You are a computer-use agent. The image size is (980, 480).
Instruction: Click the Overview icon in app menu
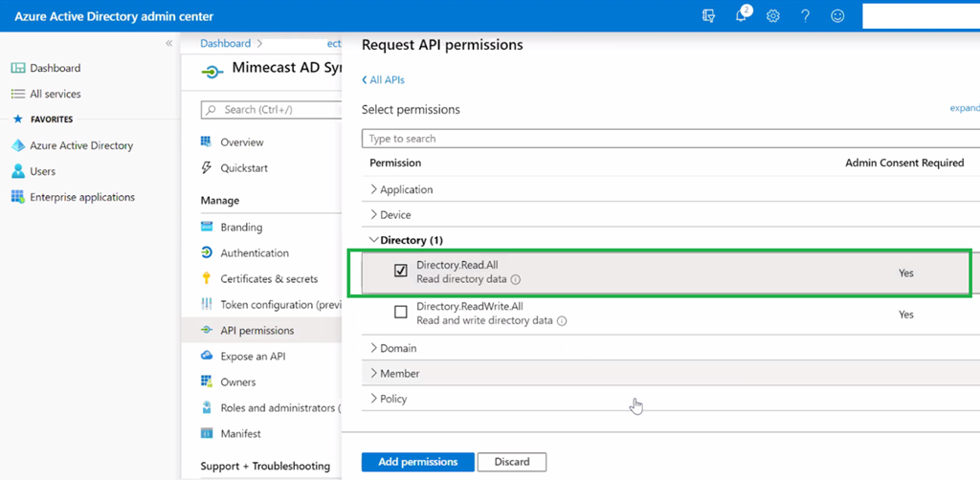pyautogui.click(x=207, y=142)
